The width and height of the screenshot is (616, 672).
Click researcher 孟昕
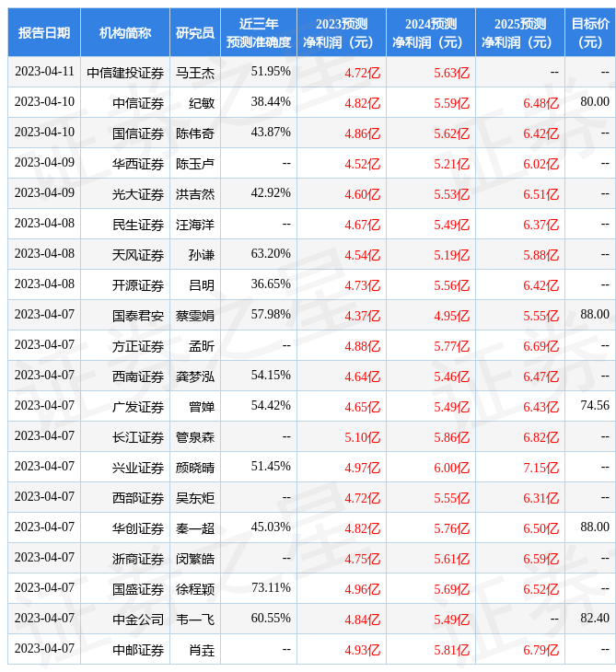click(201, 346)
